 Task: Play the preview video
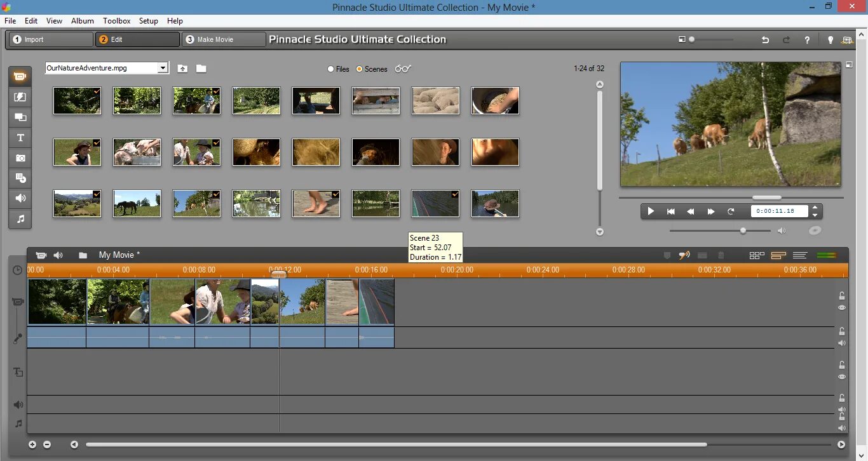click(x=650, y=211)
